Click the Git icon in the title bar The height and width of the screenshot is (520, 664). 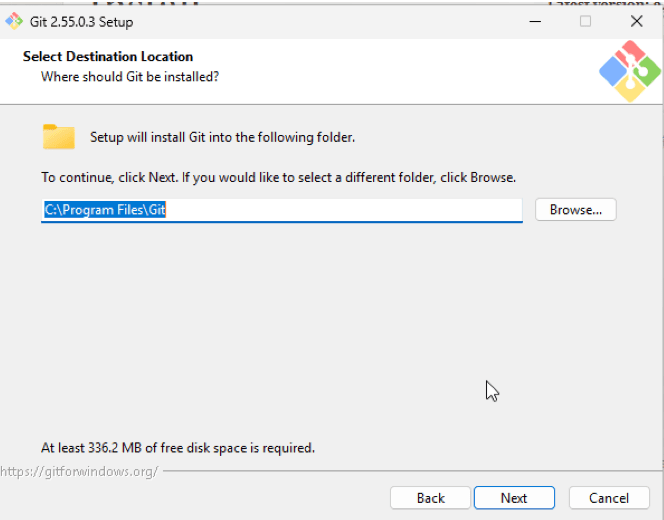14,21
